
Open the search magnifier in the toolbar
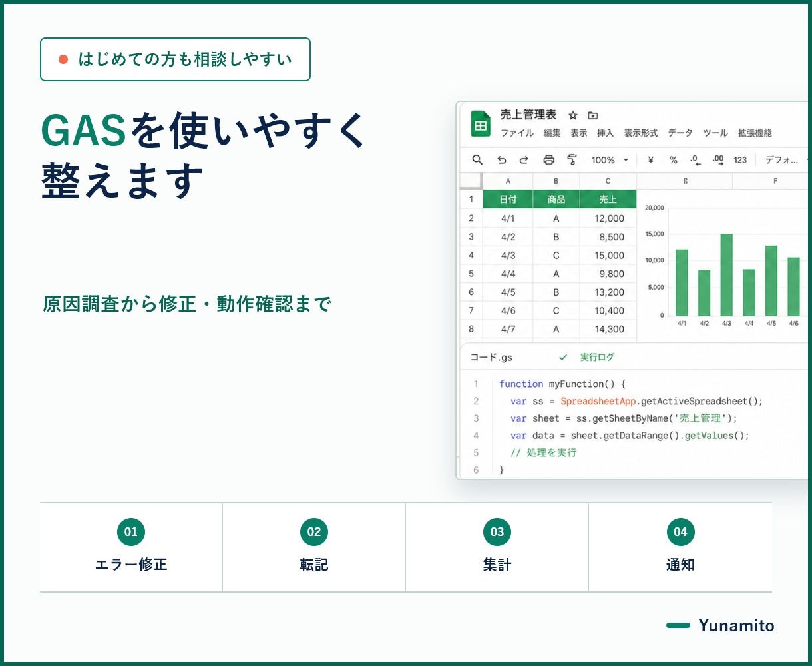(477, 159)
